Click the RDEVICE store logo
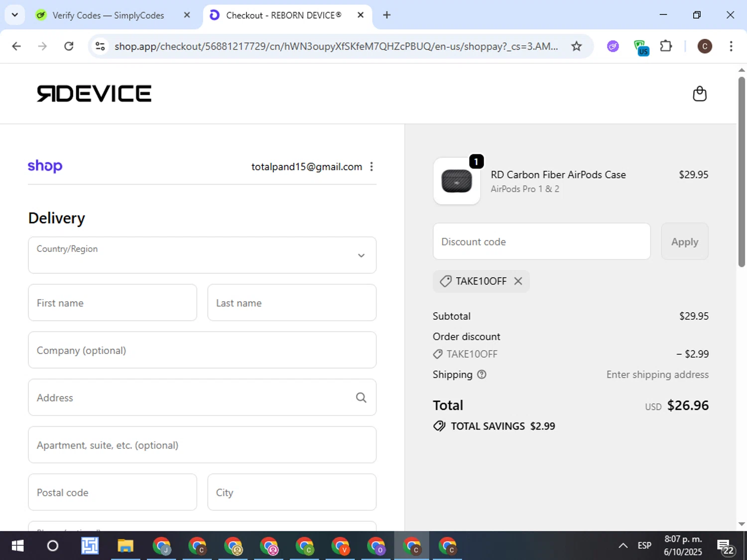This screenshot has height=560, width=747. [x=94, y=94]
